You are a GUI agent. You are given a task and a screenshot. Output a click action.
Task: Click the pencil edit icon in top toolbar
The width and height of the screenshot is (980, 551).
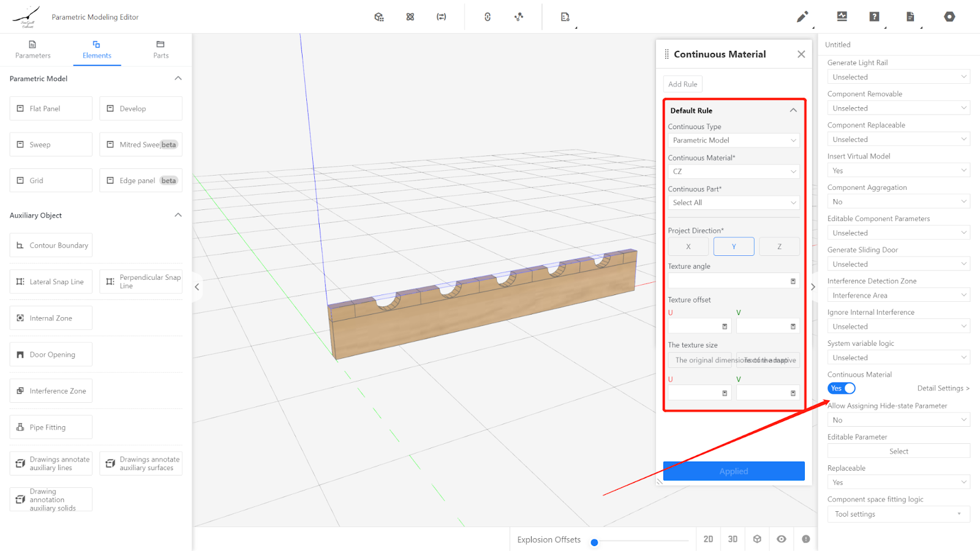point(802,17)
